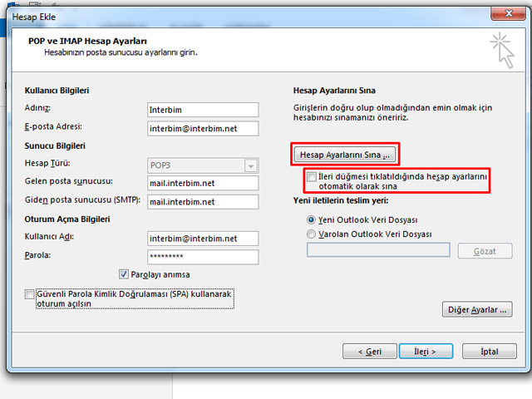Proceed with the İleri button

(425, 352)
